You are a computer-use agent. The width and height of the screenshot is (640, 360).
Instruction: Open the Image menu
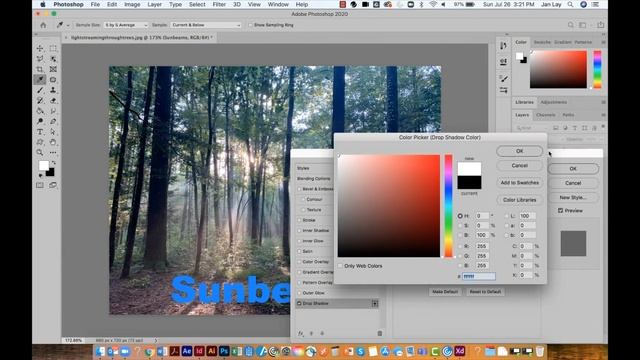click(x=132, y=4)
